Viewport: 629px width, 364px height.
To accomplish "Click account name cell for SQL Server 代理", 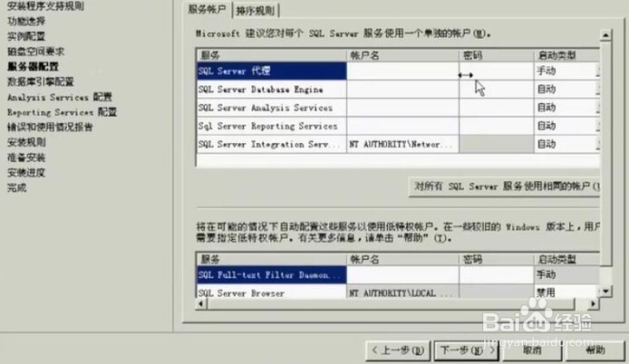I will click(x=402, y=71).
